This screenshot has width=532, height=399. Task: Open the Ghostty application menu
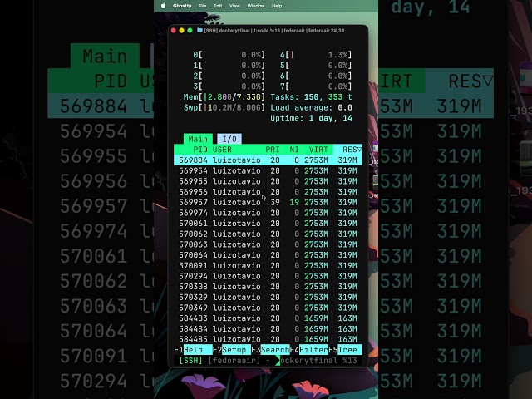(x=182, y=6)
